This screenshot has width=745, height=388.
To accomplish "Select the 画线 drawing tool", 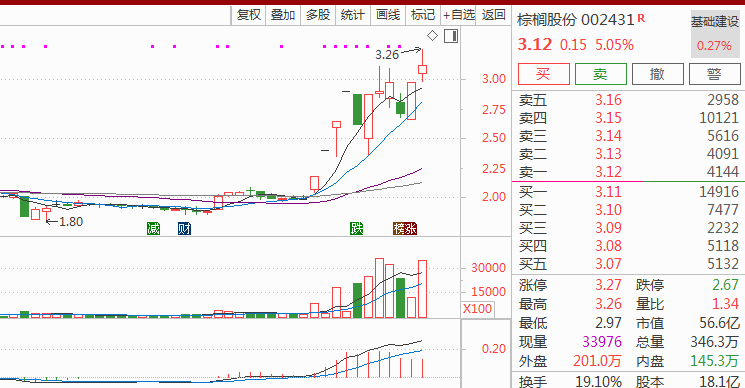I will click(388, 15).
